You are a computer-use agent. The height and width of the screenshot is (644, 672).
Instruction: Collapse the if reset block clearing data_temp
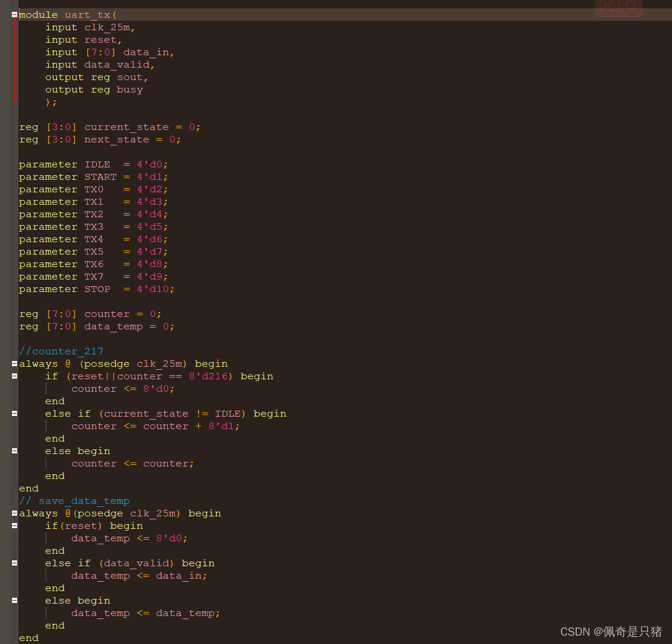(13, 525)
